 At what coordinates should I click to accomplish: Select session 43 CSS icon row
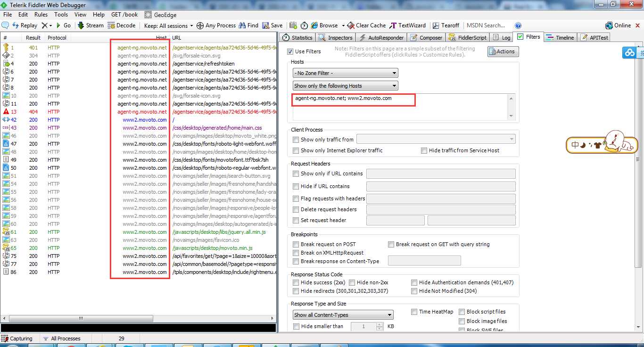click(x=138, y=128)
